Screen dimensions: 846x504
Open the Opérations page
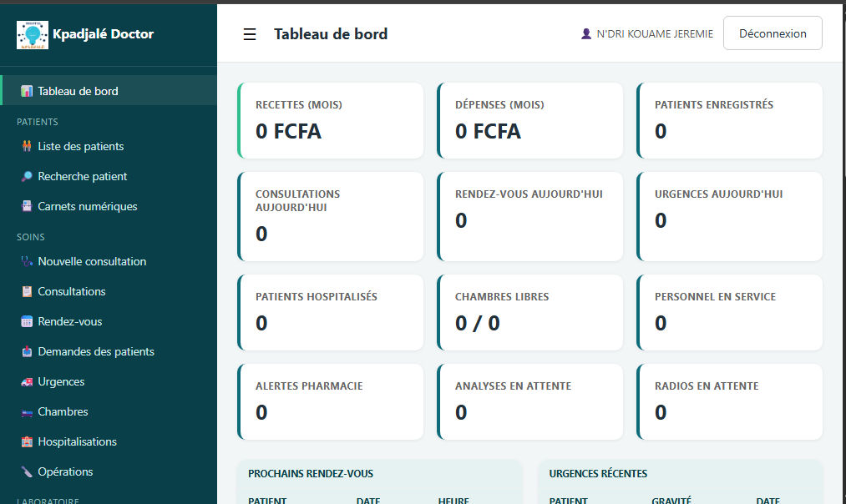[x=109, y=471]
